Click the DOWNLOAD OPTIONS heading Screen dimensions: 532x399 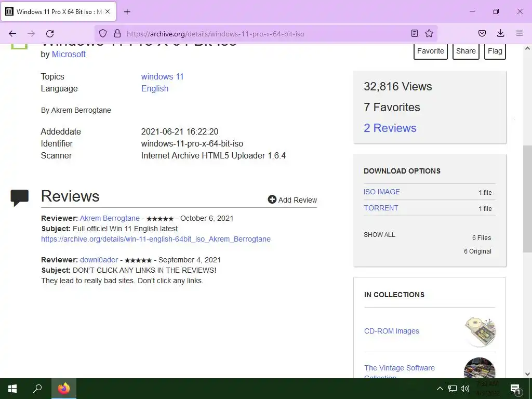[402, 171]
